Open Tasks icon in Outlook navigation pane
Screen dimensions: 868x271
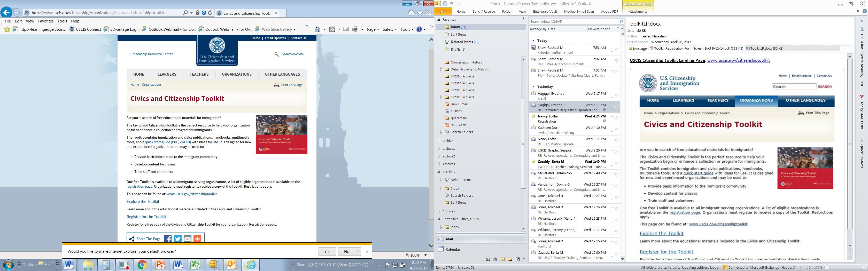[495, 259]
